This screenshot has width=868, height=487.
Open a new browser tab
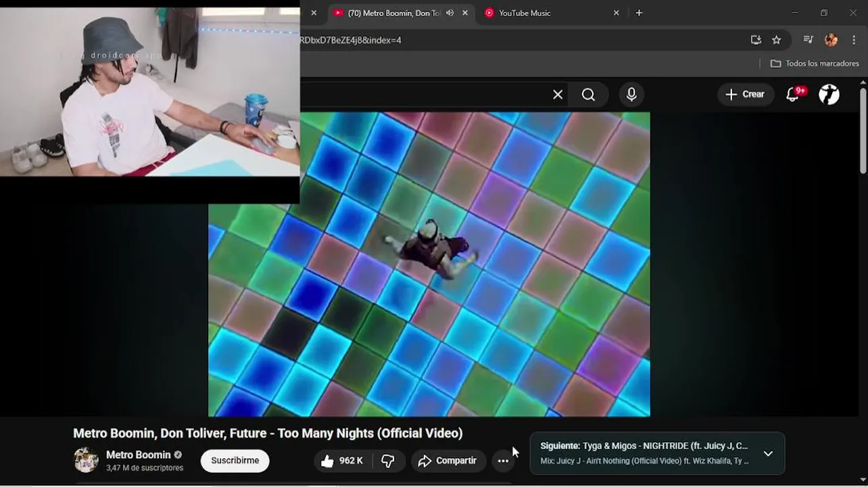coord(639,13)
